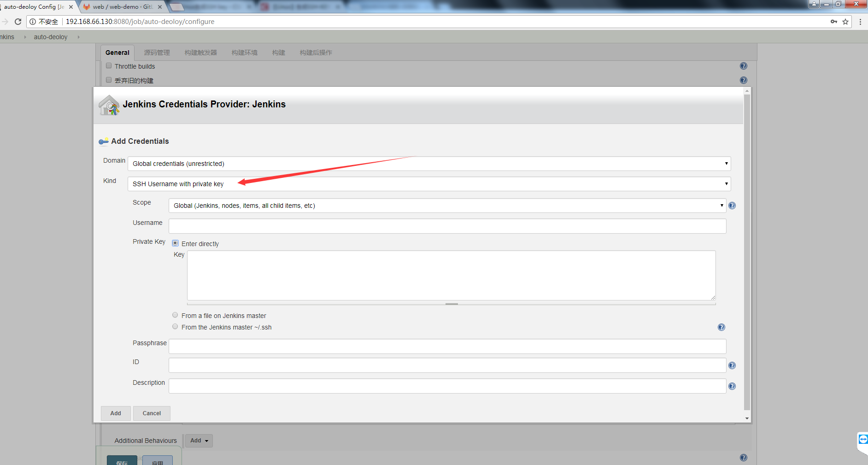868x465 pixels.
Task: Select the Enter directly radio button
Action: [175, 243]
